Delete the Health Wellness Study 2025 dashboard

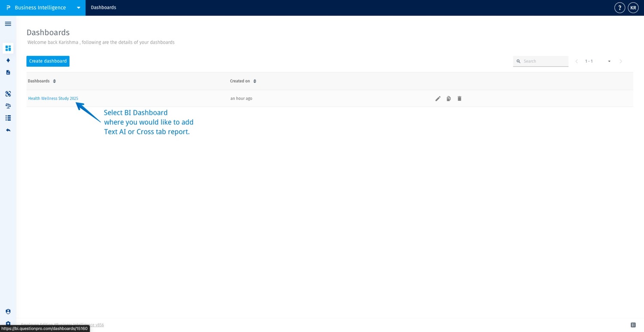[x=459, y=98]
